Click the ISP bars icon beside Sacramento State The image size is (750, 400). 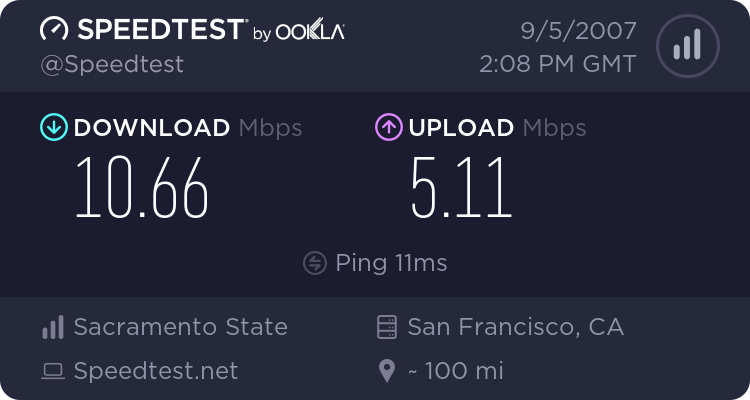(x=53, y=327)
